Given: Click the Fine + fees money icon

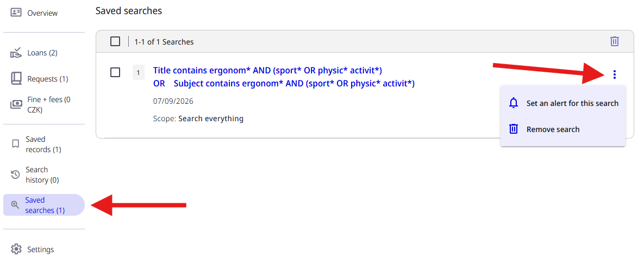Looking at the screenshot, I should click(x=16, y=105).
